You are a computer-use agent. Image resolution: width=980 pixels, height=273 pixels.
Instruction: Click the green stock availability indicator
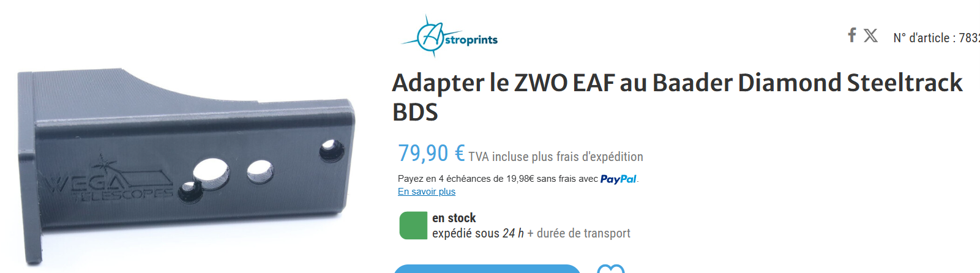pyautogui.click(x=413, y=225)
